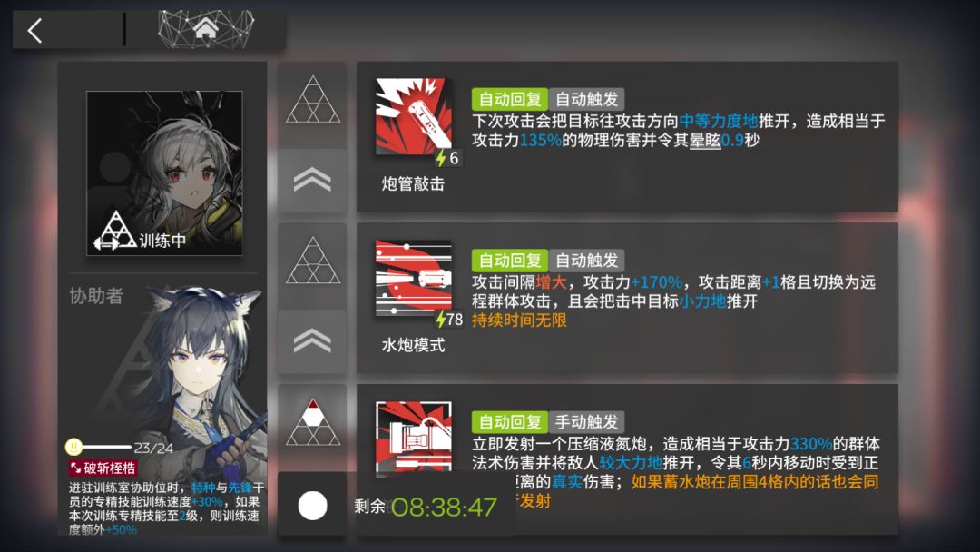
Task: Click 手动触发 tag on third skill
Action: pos(586,422)
